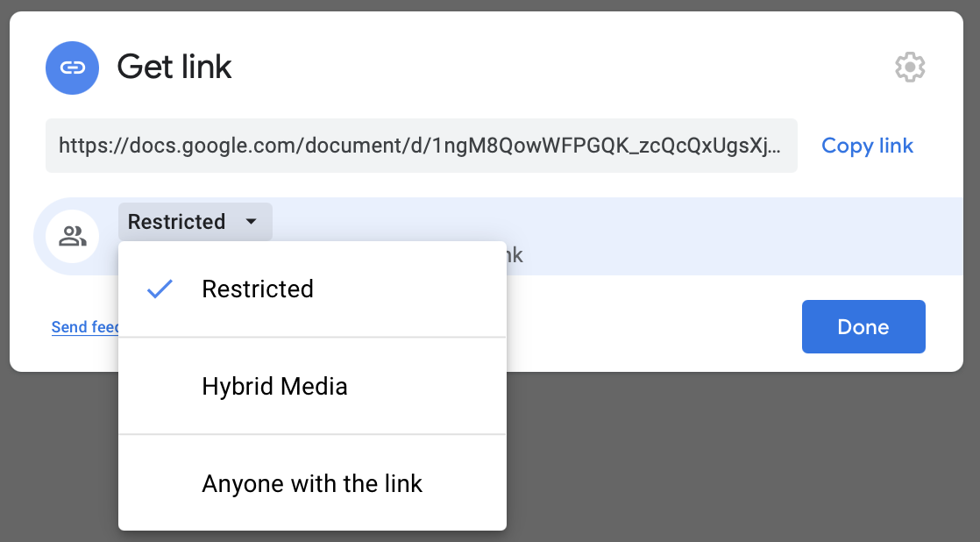Click the highlighted access level row
This screenshot has height=542, width=980.
tap(701, 236)
